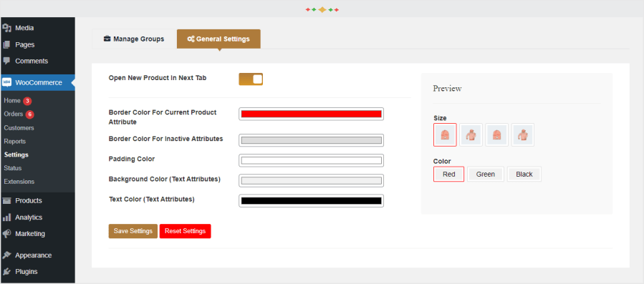Click the Marketing megaphone icon
644x284 pixels.
6,233
